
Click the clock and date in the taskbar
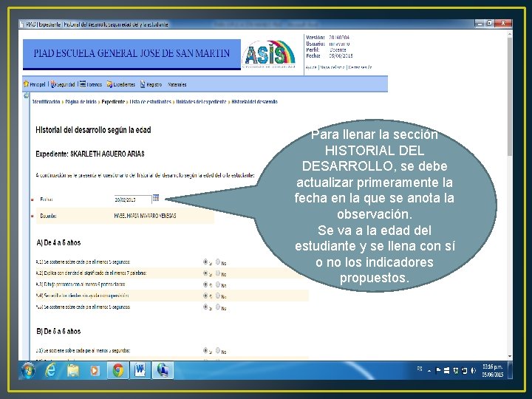[x=493, y=370]
